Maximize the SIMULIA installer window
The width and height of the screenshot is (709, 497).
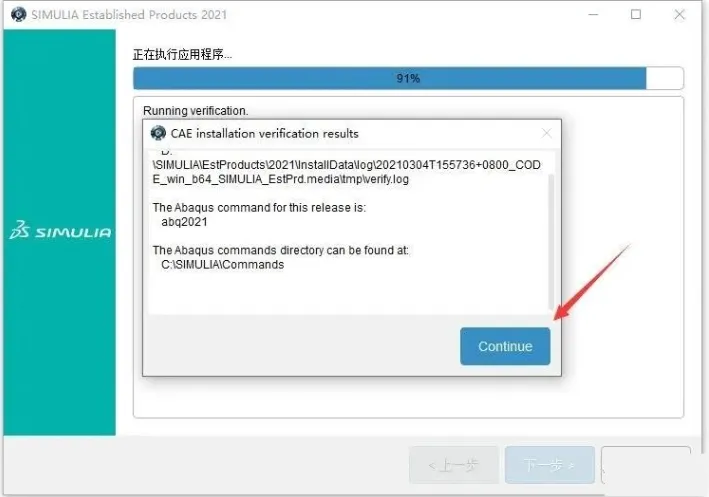[x=636, y=14]
